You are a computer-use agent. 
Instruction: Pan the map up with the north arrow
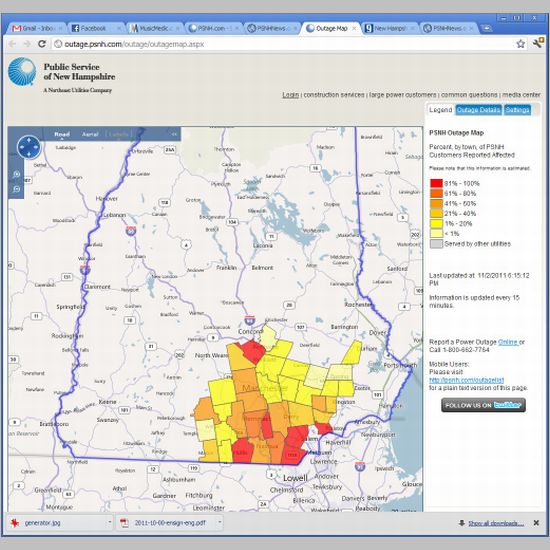tap(29, 140)
